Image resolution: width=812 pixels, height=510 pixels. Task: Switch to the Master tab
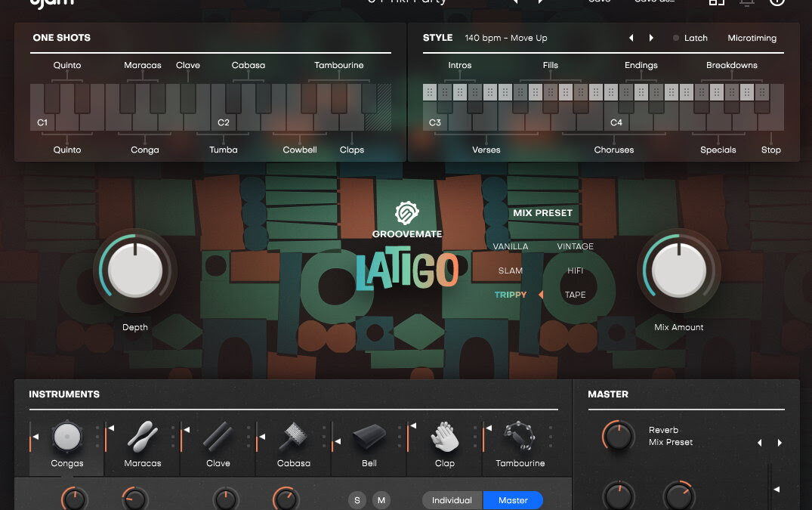(513, 500)
